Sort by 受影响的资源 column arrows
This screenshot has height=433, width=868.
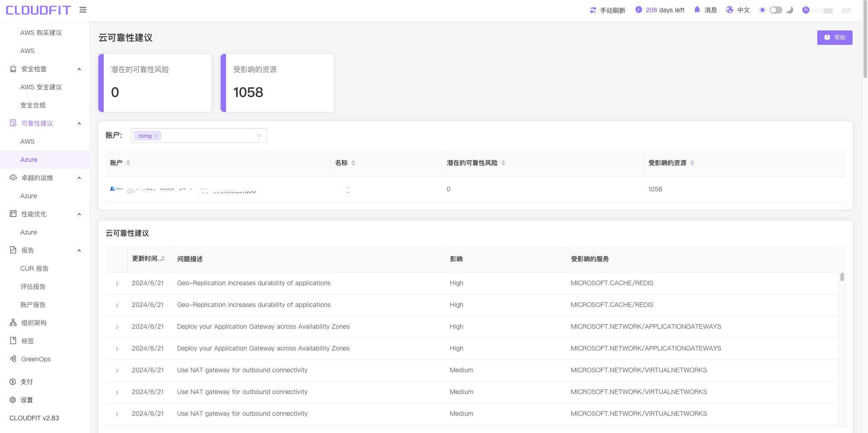tap(692, 163)
